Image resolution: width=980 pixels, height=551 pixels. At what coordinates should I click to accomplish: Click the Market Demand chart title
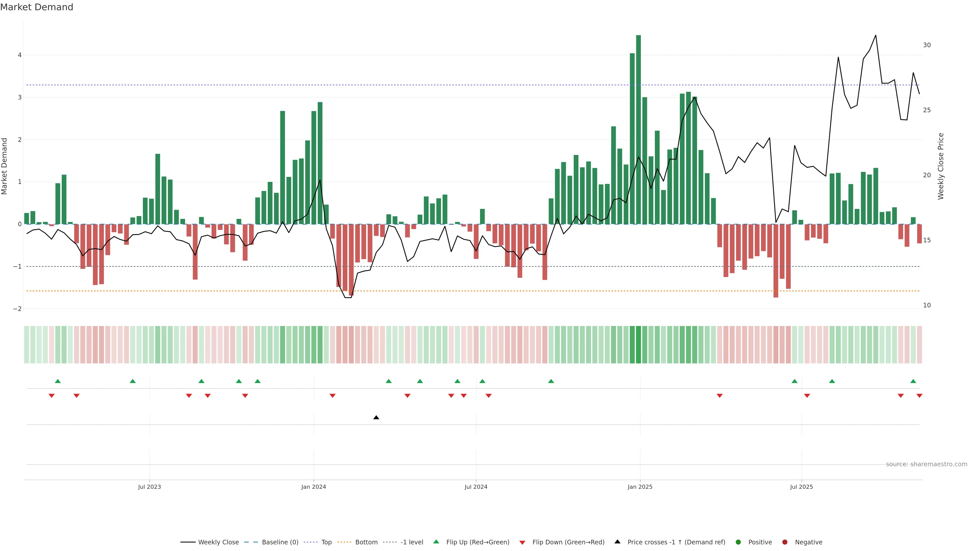click(x=36, y=7)
